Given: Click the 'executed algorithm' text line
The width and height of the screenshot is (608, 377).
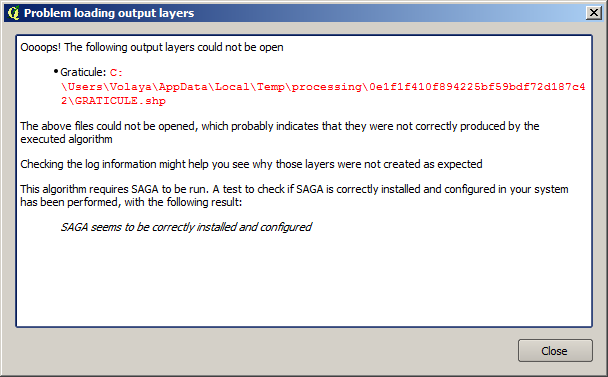Looking at the screenshot, I should tap(66, 139).
